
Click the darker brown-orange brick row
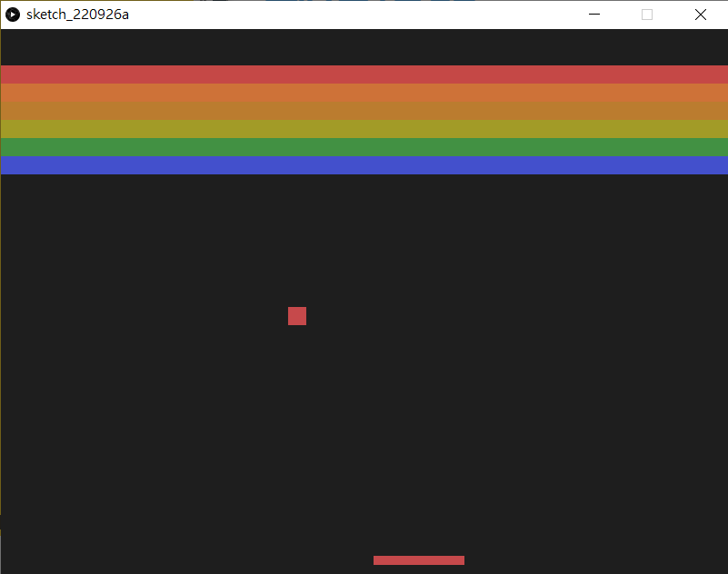pos(364,111)
